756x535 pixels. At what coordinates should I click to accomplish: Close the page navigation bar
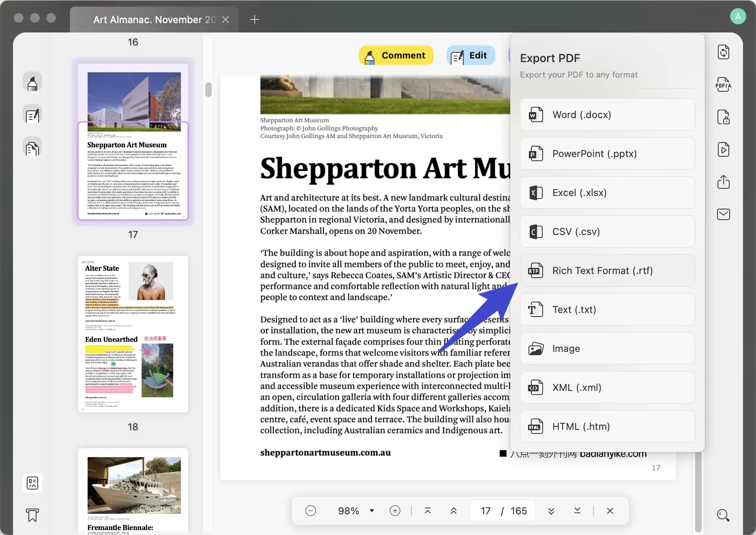pyautogui.click(x=610, y=511)
